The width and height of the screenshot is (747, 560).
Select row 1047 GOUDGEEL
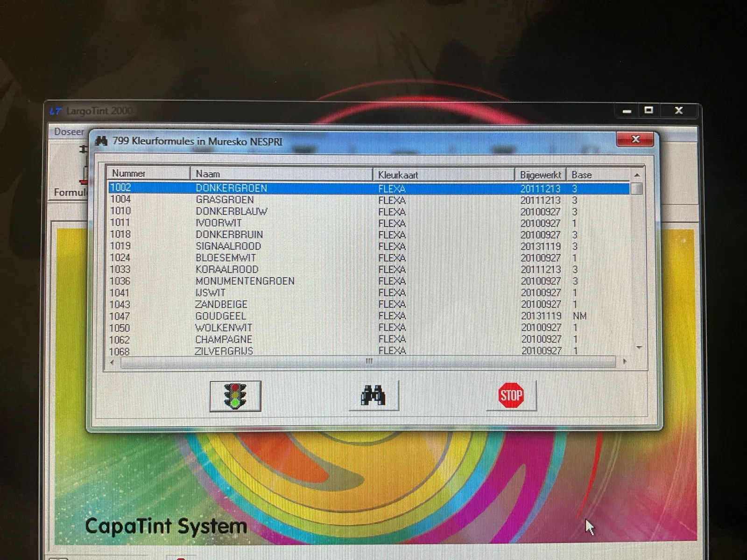pyautogui.click(x=369, y=316)
